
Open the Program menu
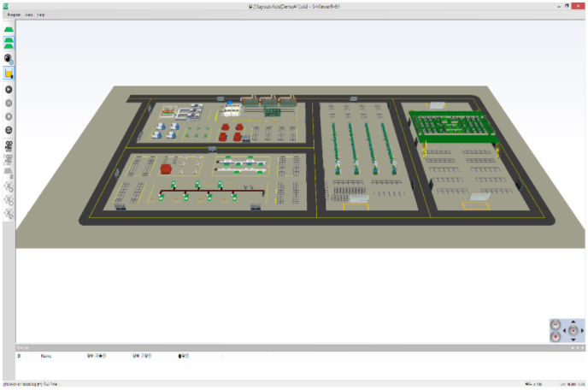tap(13, 15)
